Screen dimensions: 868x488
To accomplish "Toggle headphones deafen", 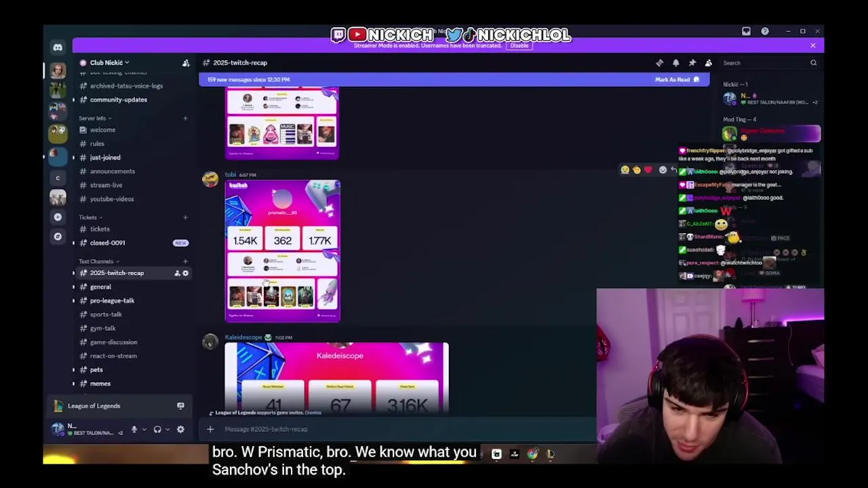I will (157, 429).
